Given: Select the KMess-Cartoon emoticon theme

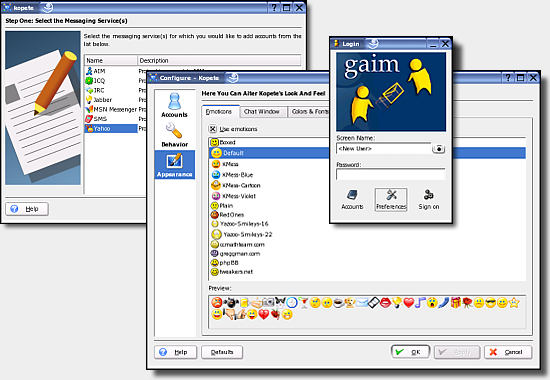Looking at the screenshot, I should (x=236, y=185).
